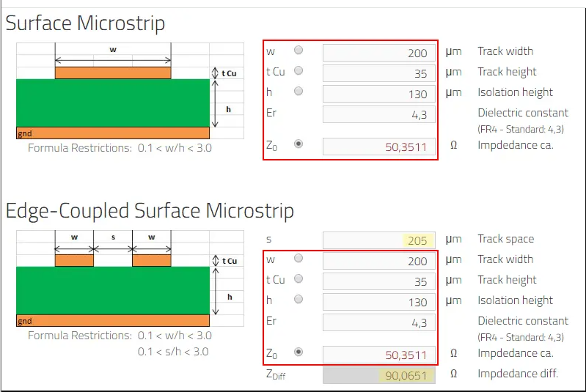Click the Edge-Coupled Surface Microstrip diagram
The width and height of the screenshot is (586, 392).
[x=129, y=278]
